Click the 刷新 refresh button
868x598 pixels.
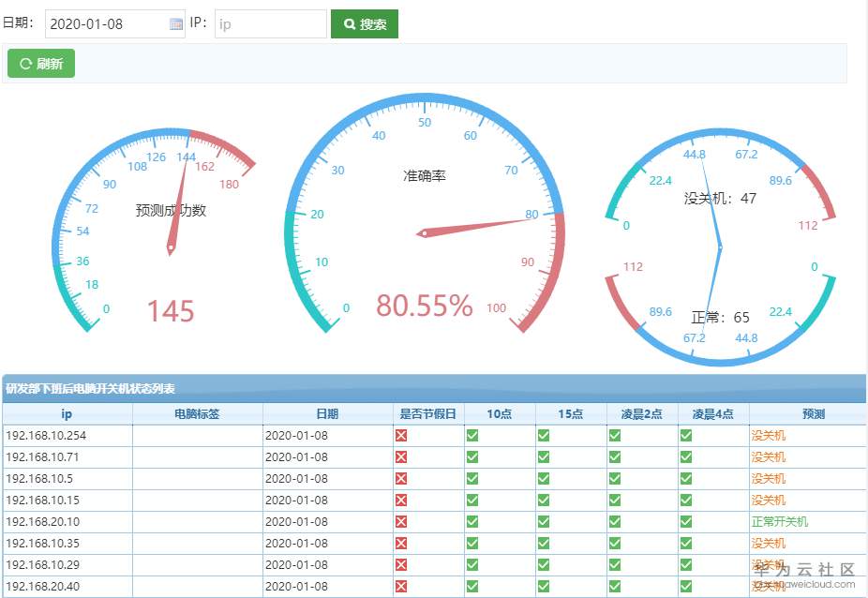pyautogui.click(x=41, y=64)
